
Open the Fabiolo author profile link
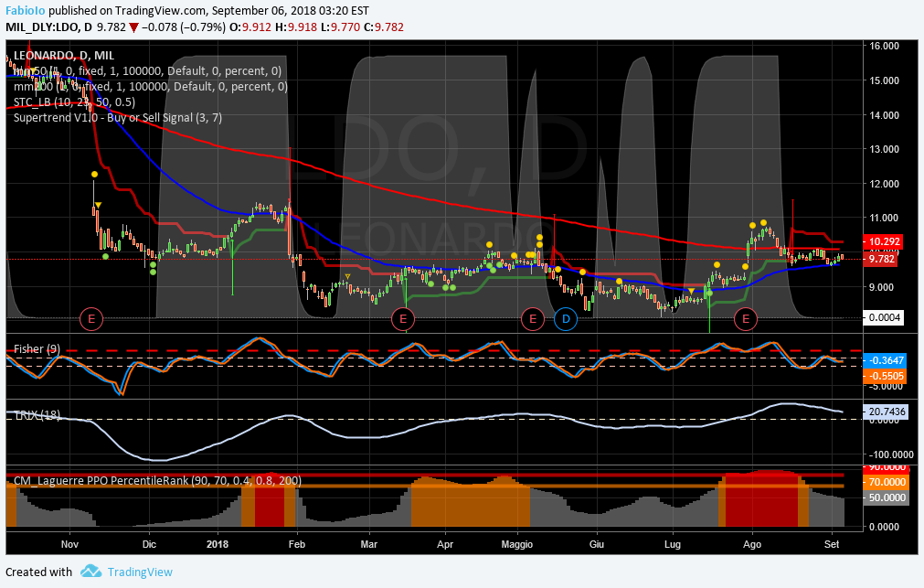(26, 11)
